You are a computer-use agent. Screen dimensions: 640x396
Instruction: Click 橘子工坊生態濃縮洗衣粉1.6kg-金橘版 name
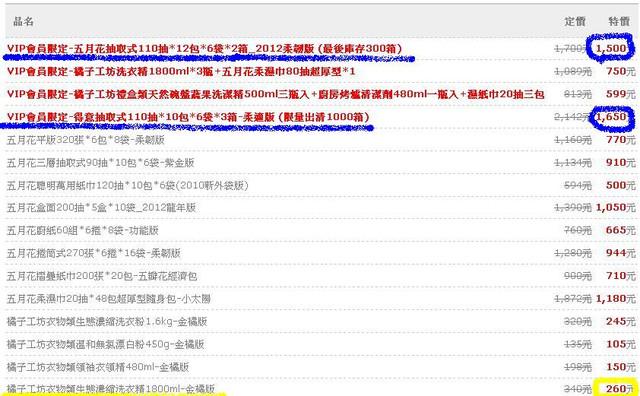click(107, 322)
